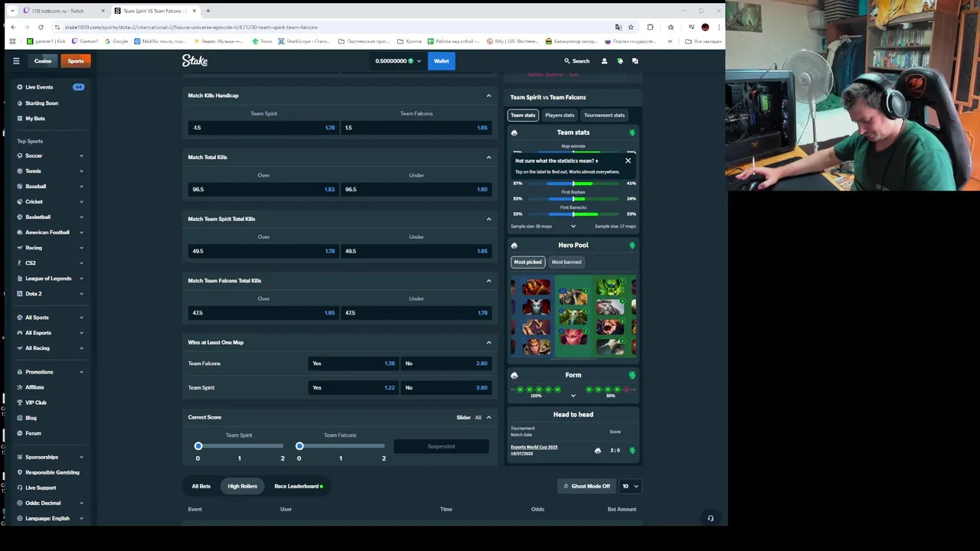Bet Team Spirit No at 3.80
This screenshot has height=551, width=980.
click(x=446, y=387)
